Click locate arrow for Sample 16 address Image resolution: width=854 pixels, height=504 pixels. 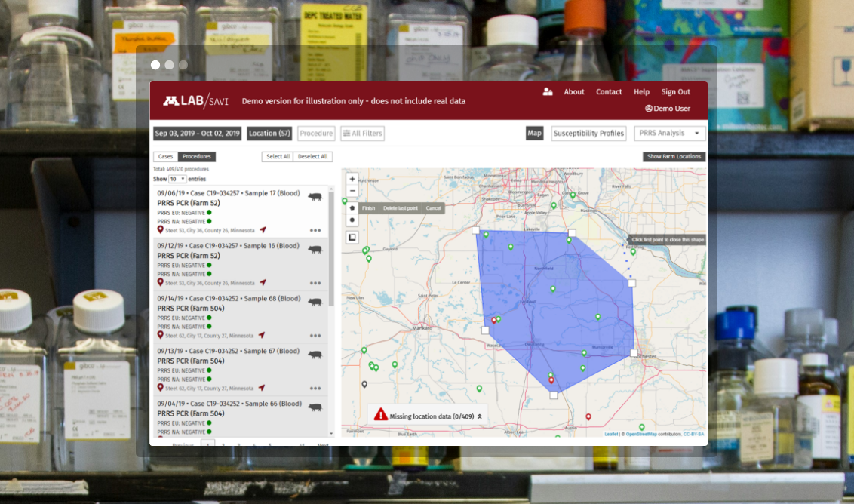(x=263, y=282)
